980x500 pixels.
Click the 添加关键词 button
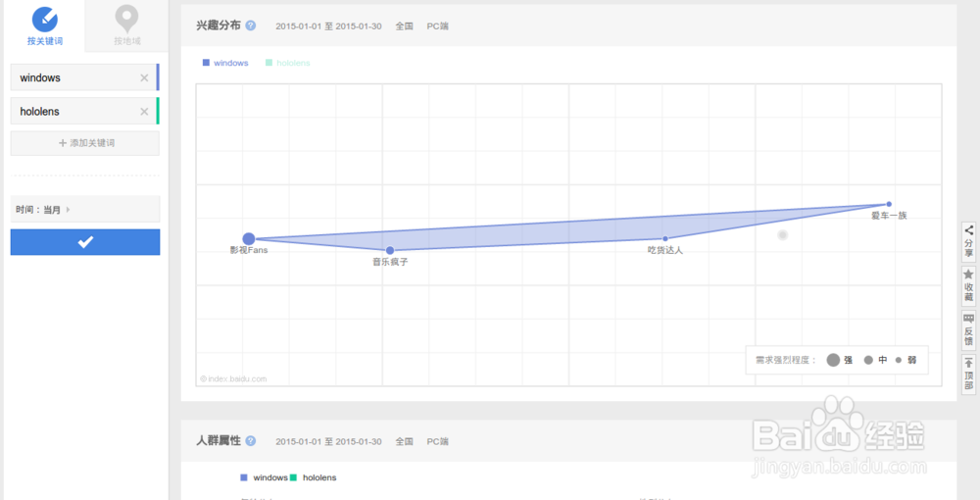(85, 143)
